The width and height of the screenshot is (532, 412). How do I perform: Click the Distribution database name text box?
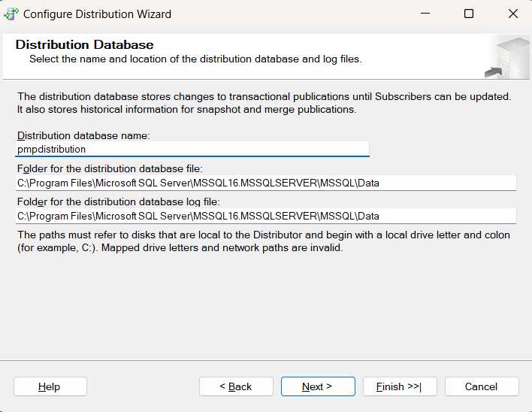pos(192,149)
